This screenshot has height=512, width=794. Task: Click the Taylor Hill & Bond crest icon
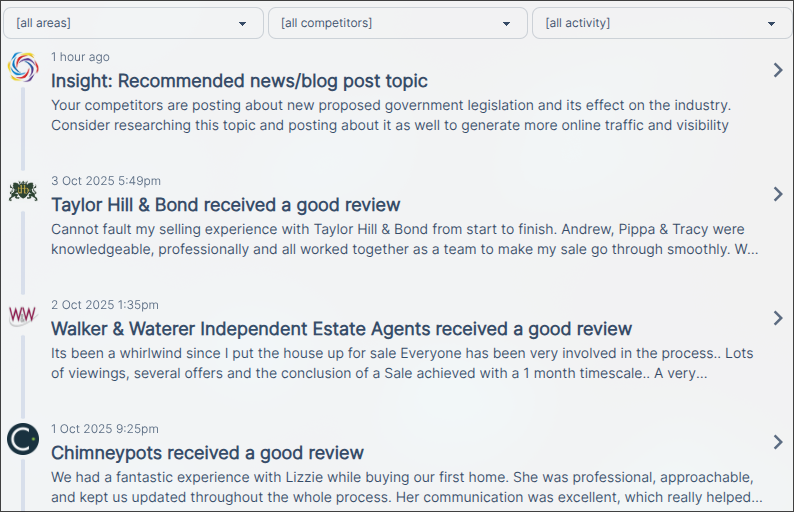(x=22, y=191)
